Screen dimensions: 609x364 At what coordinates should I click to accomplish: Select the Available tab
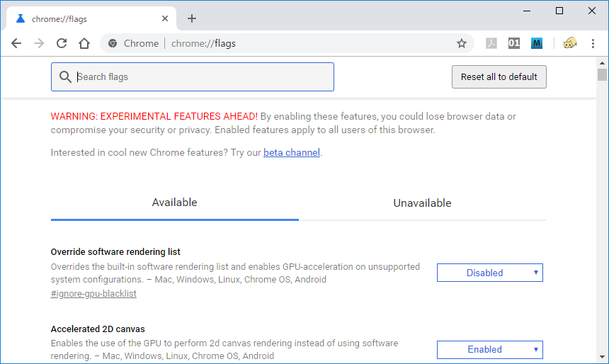point(174,203)
